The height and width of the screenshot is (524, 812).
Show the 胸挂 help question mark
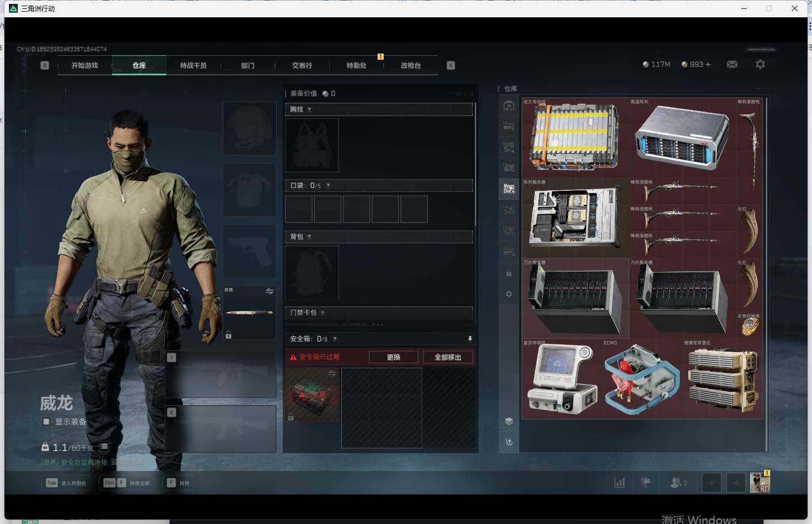[x=309, y=109]
